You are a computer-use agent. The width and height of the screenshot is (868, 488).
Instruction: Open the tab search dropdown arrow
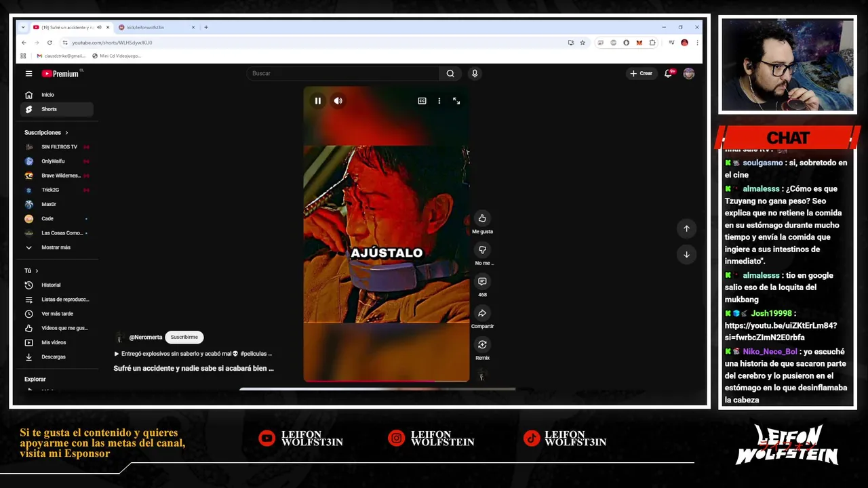pos(23,27)
